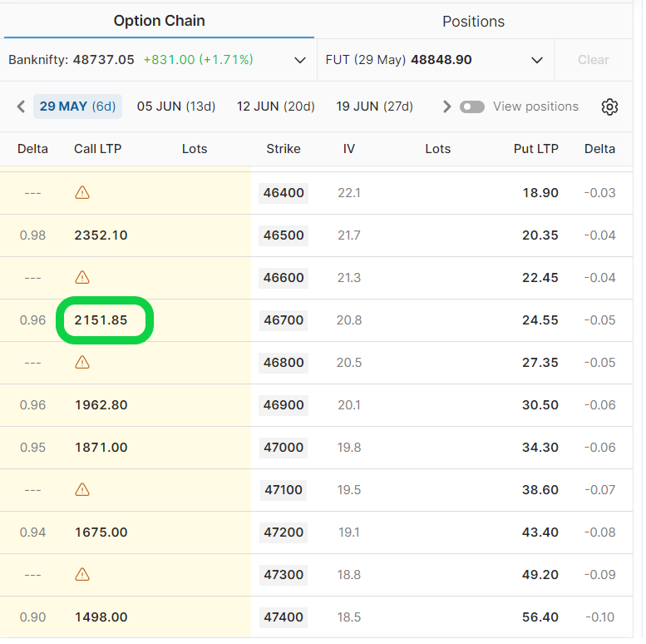This screenshot has height=644, width=646.
Task: Switch to the Positions tab
Action: (473, 22)
